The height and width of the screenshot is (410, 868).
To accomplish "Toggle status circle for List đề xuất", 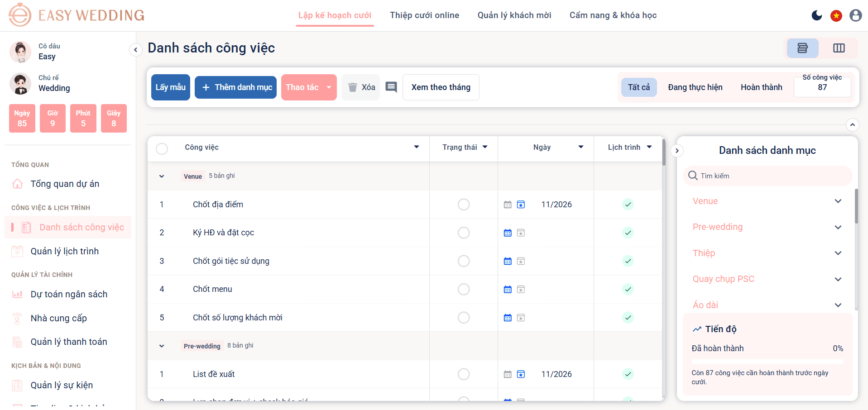I will pyautogui.click(x=464, y=374).
